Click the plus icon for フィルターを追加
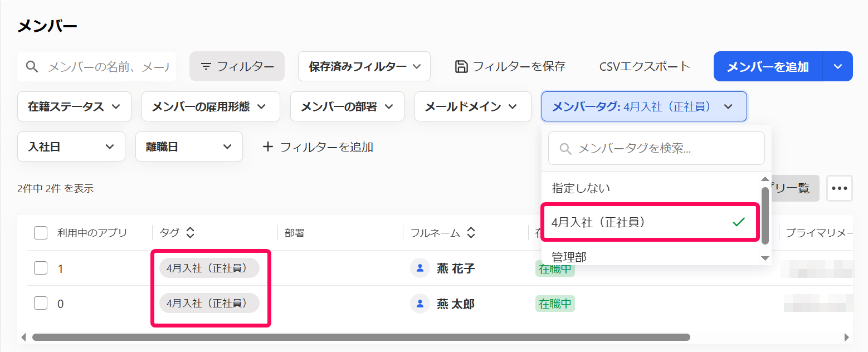Screen dimensions: 868x352 268,147
